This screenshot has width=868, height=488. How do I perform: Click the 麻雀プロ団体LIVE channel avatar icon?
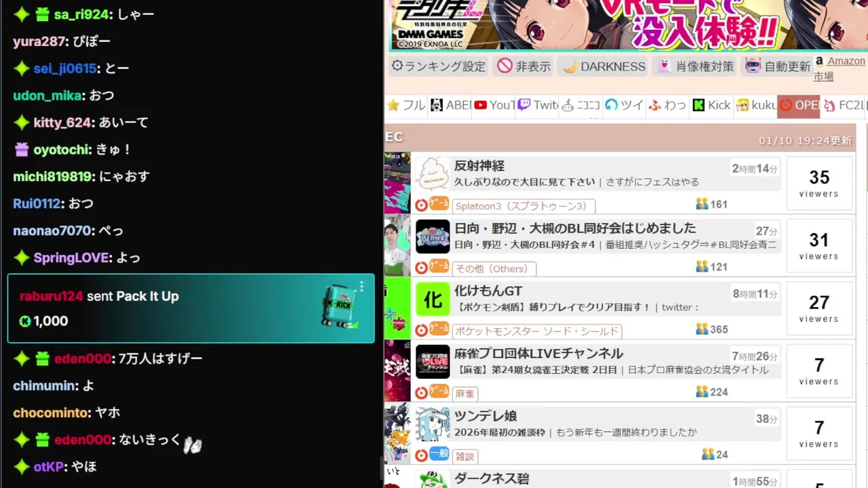click(433, 361)
